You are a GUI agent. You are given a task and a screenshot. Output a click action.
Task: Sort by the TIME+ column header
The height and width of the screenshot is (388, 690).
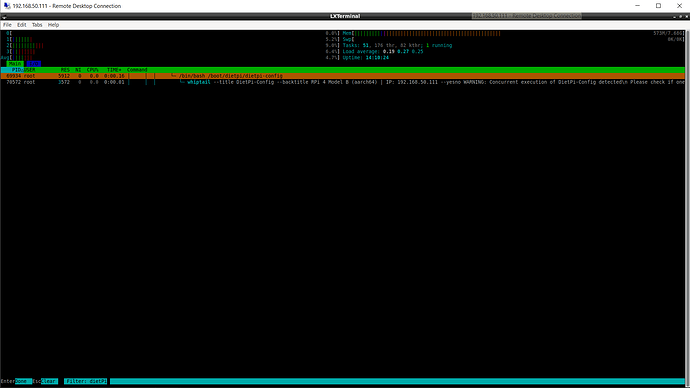click(114, 70)
